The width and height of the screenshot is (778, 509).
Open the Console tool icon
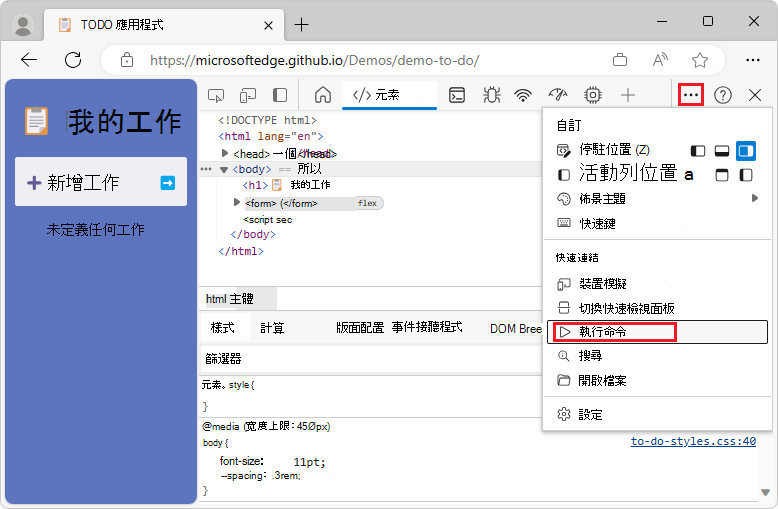456,95
